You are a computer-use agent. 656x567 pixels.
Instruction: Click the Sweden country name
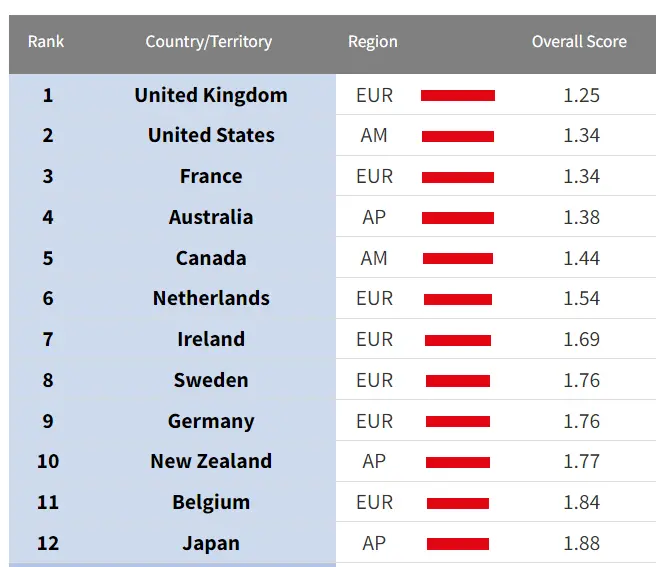click(x=211, y=381)
